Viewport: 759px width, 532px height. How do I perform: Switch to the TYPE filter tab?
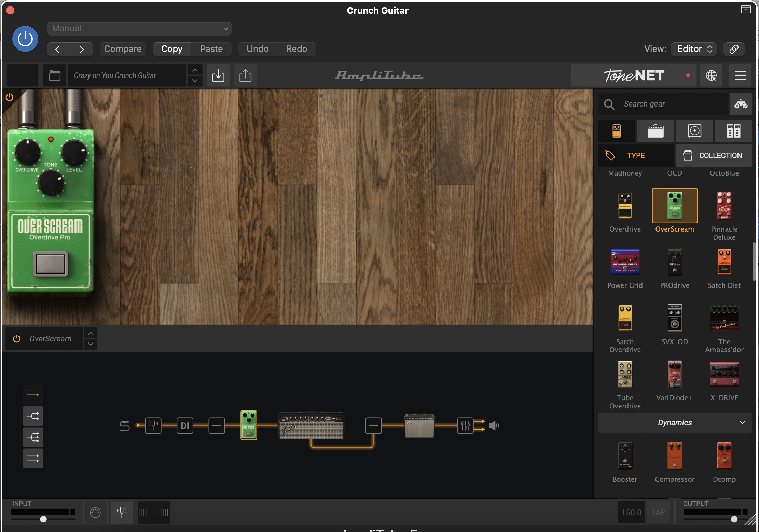[636, 155]
